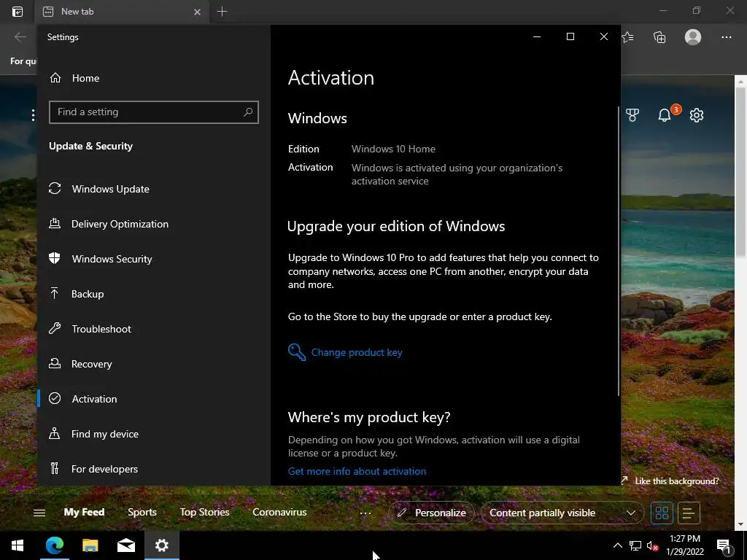Viewport: 747px width, 560px height.
Task: Click the Backup arrow icon
Action: tap(54, 293)
